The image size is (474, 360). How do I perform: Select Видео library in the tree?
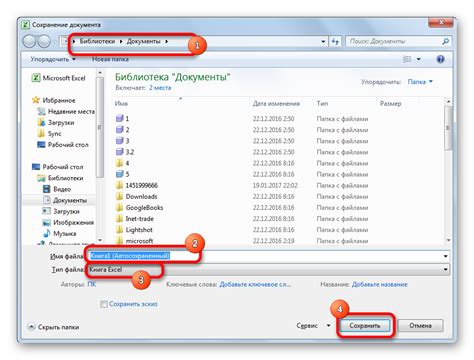point(57,189)
